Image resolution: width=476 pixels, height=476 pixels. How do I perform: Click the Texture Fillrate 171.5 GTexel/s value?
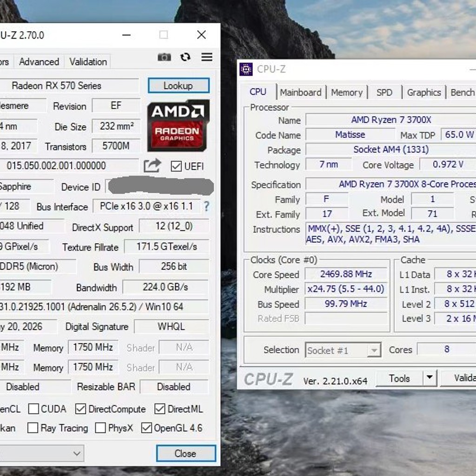click(x=166, y=246)
